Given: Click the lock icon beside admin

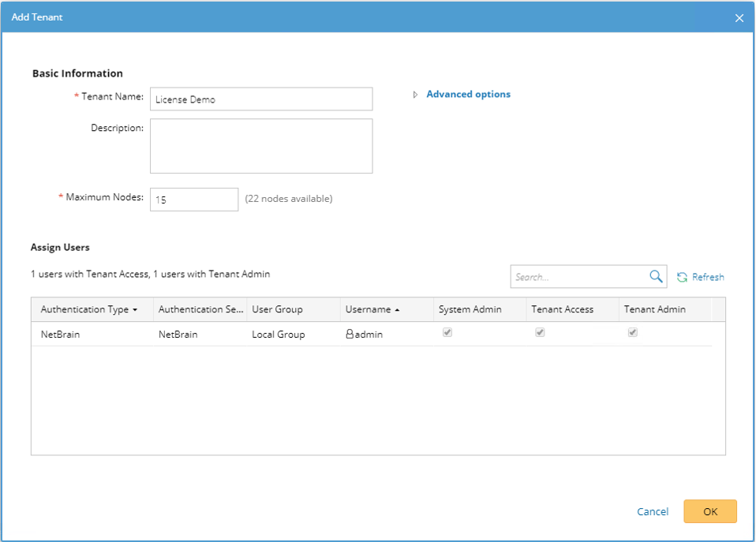Looking at the screenshot, I should [x=350, y=334].
